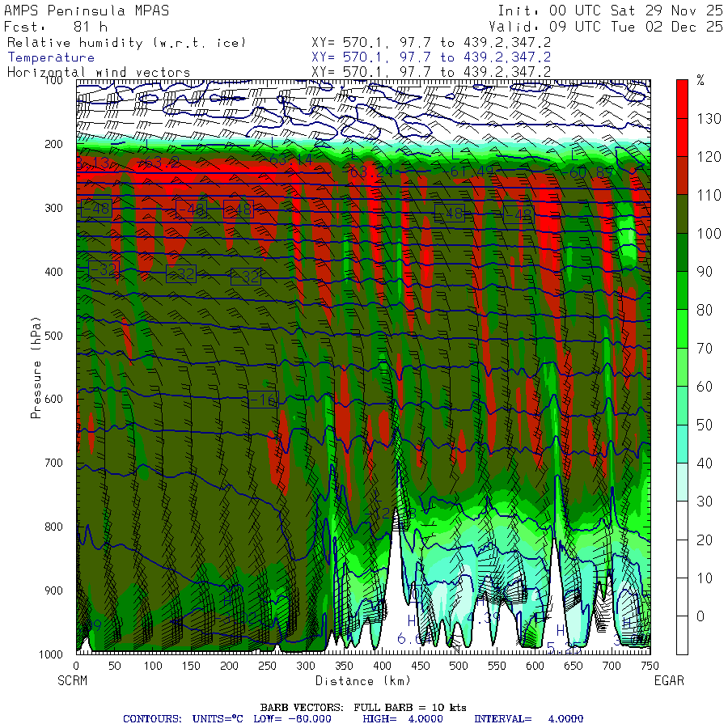This screenshot has width=728, height=728.
Task: Select the dark red colorbar segment between 110 and 120
Action: [682, 176]
